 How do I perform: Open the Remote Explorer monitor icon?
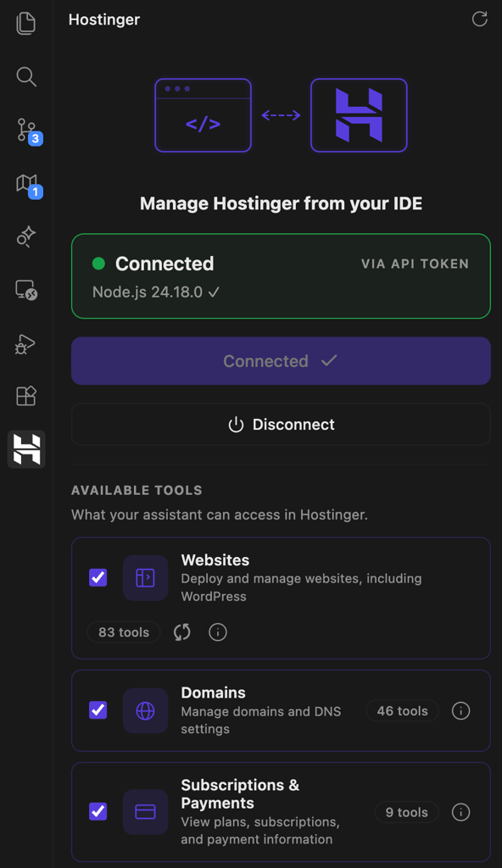click(26, 290)
